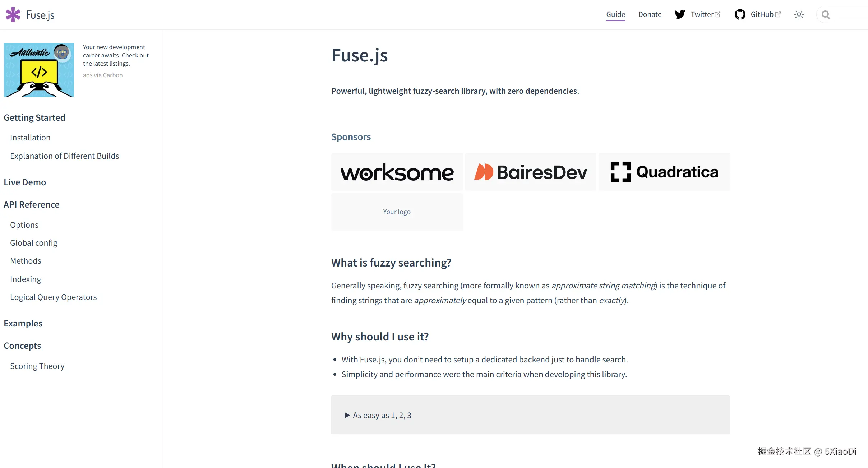This screenshot has height=468, width=868.
Task: Open Scoring Theory under Concepts
Action: pos(37,366)
